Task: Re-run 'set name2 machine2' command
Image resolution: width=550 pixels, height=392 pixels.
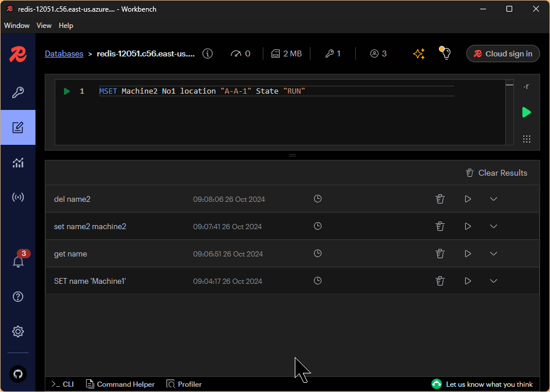Action: coord(467,226)
